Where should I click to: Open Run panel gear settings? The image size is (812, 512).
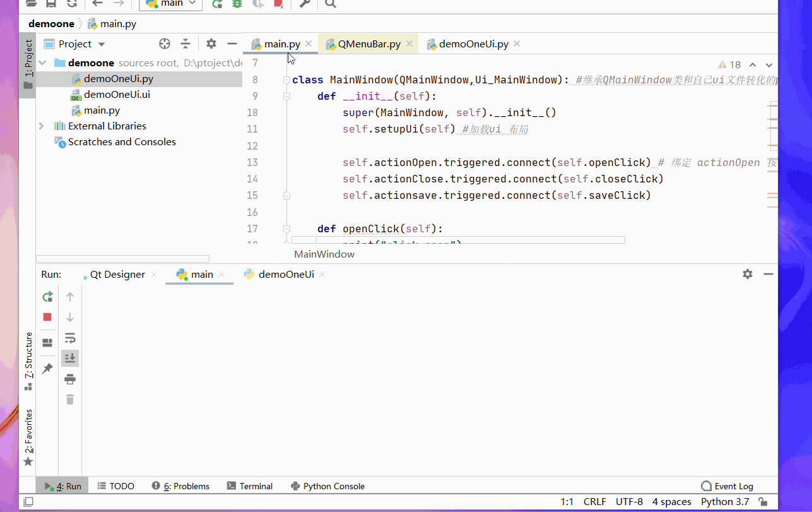[748, 274]
